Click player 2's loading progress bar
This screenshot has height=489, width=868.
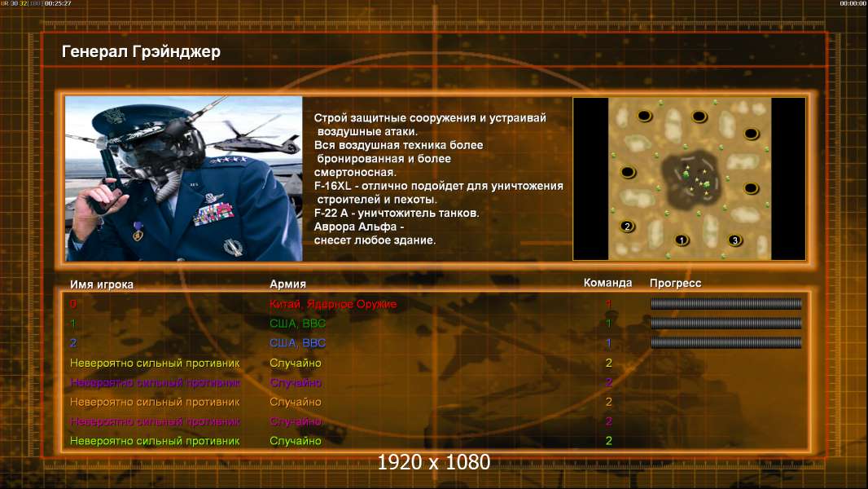[x=726, y=343]
